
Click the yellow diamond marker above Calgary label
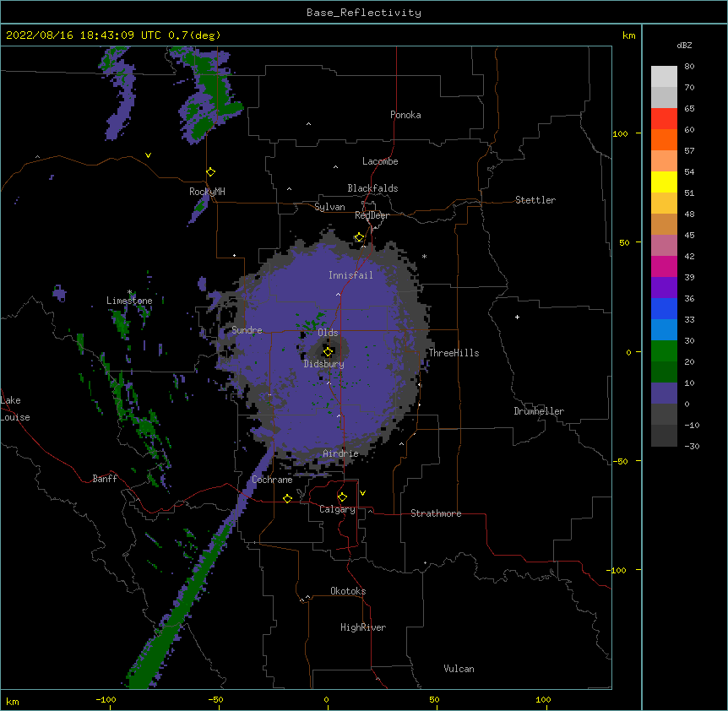pos(342,497)
